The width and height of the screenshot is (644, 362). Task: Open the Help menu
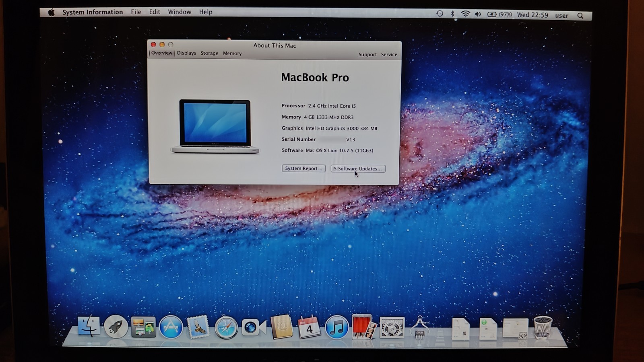206,12
